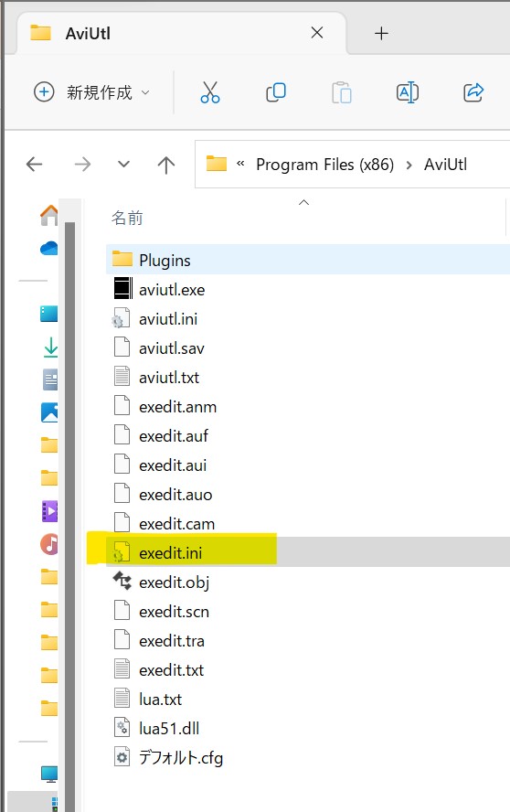
Task: Expand hidden path chevrons in address bar
Action: (x=240, y=165)
